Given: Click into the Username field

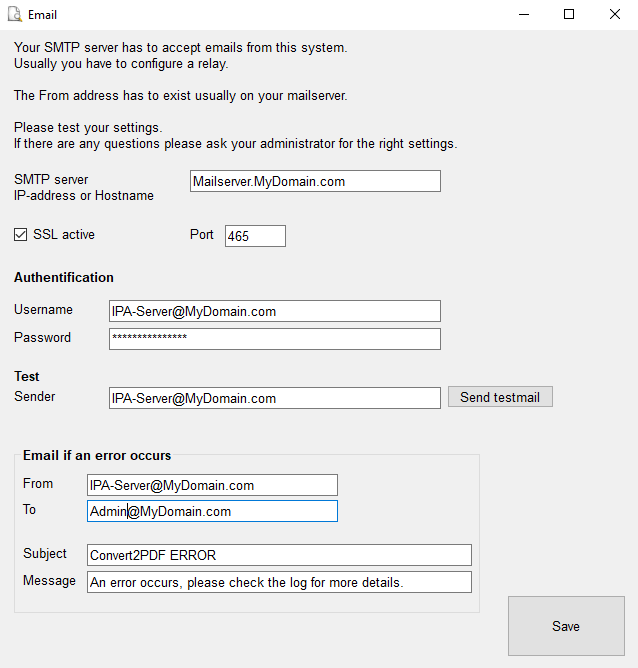Looking at the screenshot, I should coord(274,311).
